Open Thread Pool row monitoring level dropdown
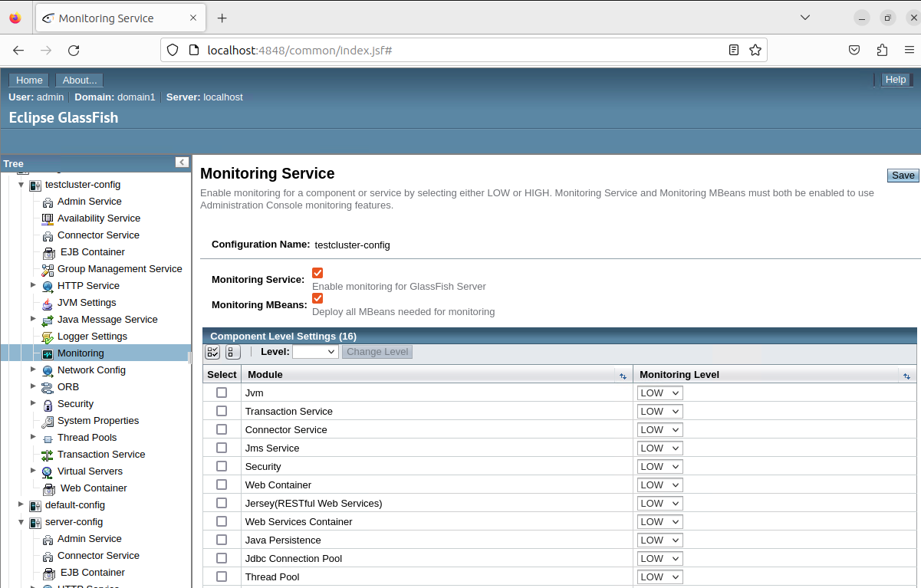 click(x=660, y=577)
